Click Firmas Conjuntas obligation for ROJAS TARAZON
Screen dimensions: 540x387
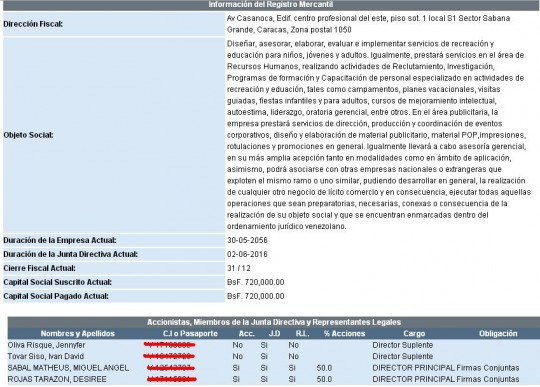tap(487, 379)
